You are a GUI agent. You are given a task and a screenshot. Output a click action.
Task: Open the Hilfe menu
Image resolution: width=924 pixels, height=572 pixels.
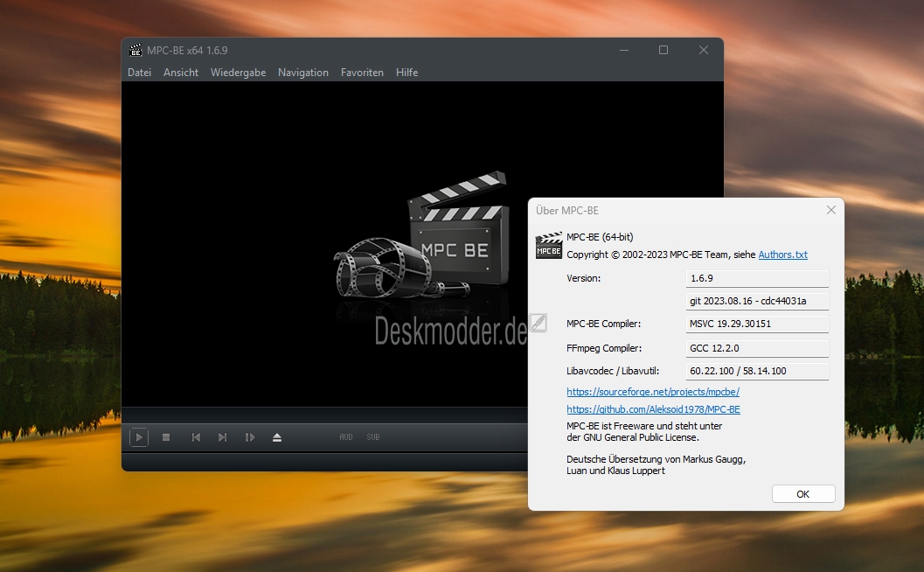[406, 73]
